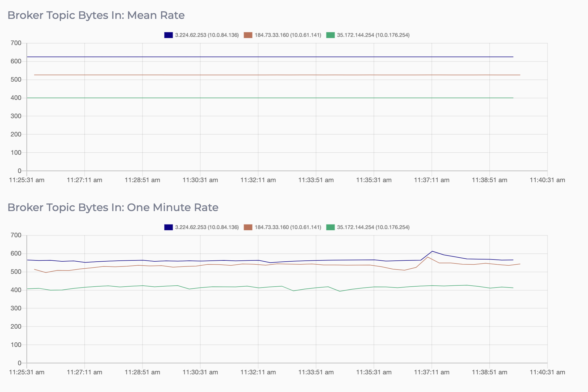Hide 184.73.33.160 label in One Minute Rate legend
The height and width of the screenshot is (392, 588).
(x=288, y=227)
